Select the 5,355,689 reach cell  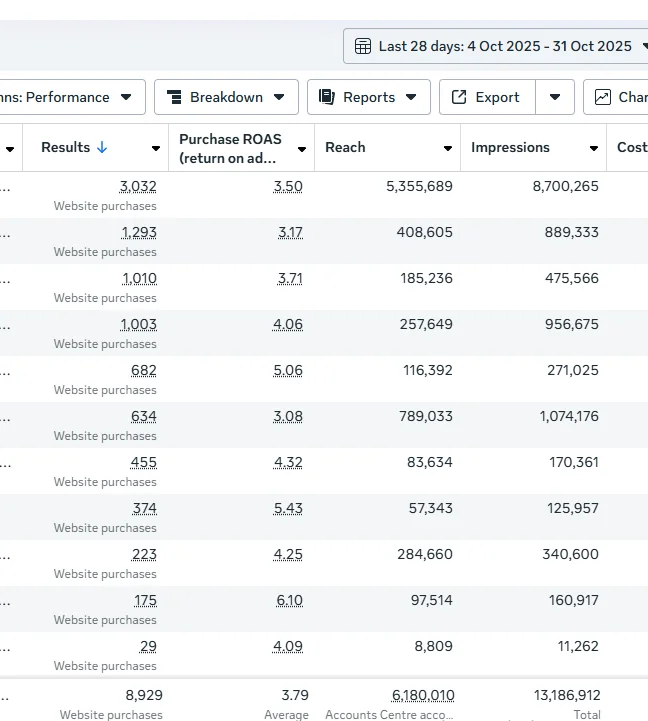(419, 186)
